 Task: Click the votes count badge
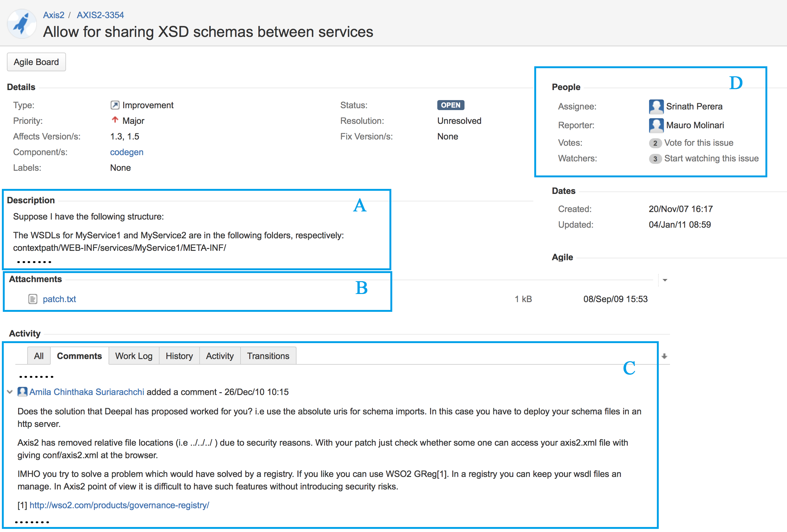pyautogui.click(x=655, y=143)
